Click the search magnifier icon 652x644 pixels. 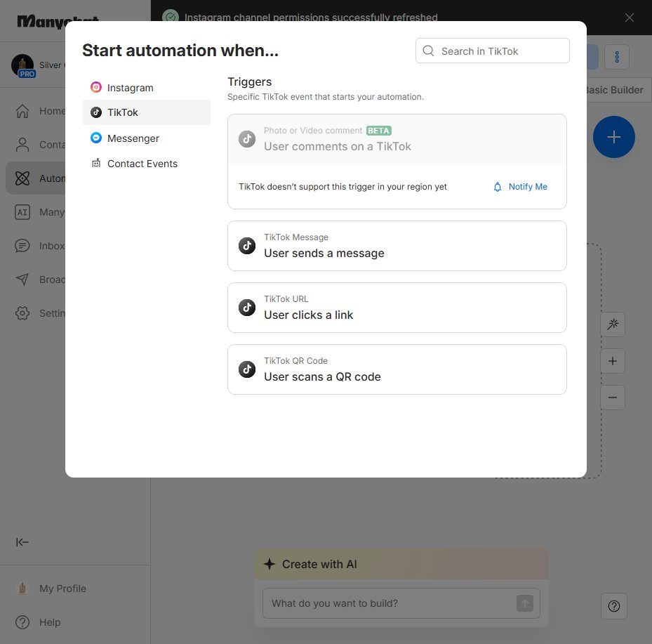[428, 51]
